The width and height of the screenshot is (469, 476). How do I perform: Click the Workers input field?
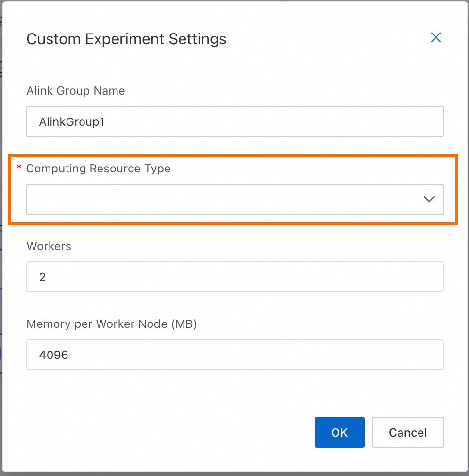point(234,277)
